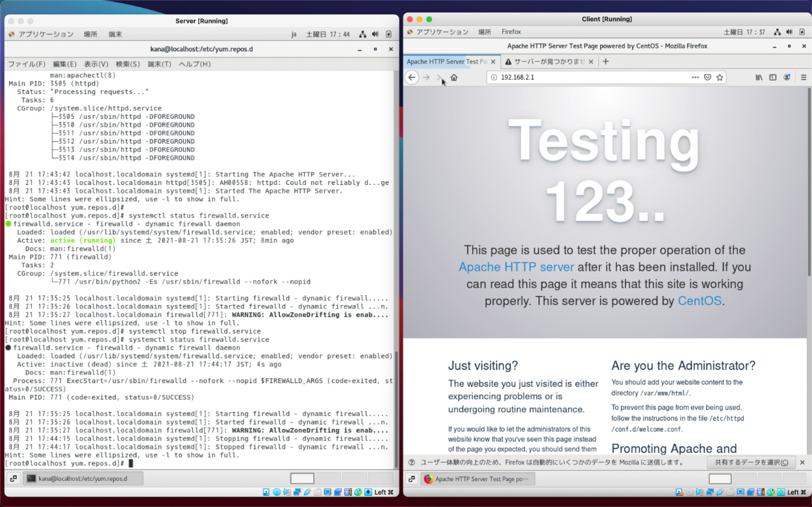Viewport: 812px width, 507px height.
Task: Open the terminal's ファイル(F) menu
Action: [x=26, y=64]
